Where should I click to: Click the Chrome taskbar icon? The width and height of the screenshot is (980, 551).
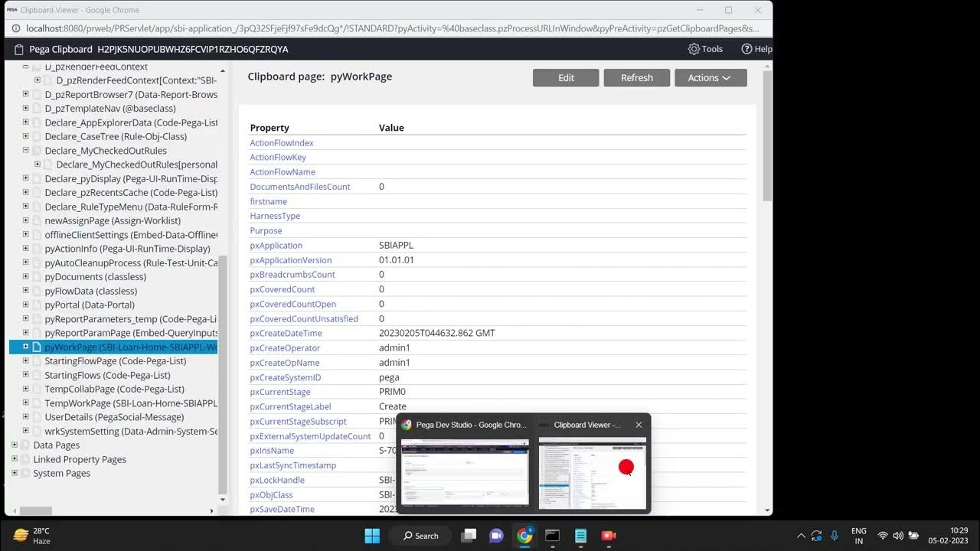click(x=524, y=536)
